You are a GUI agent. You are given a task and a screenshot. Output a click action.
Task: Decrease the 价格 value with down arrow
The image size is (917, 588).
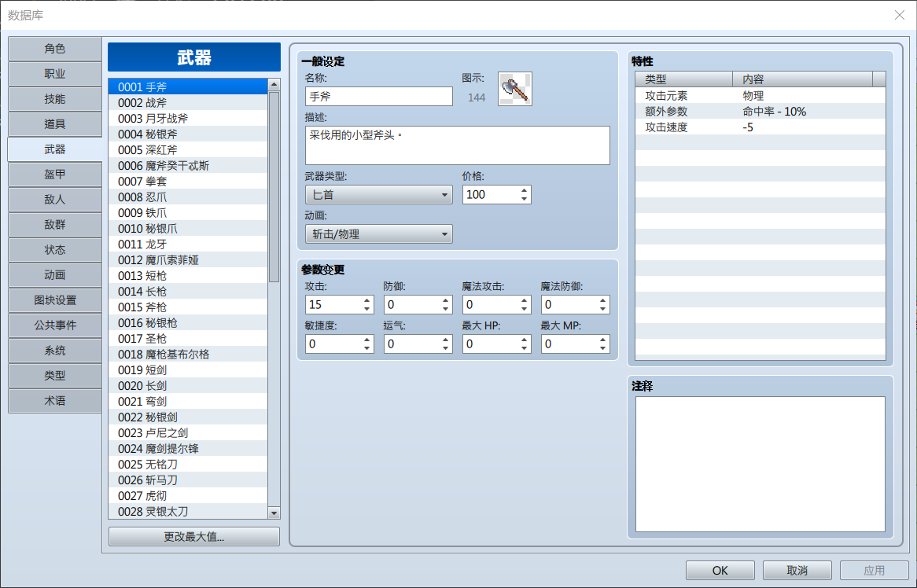524,200
